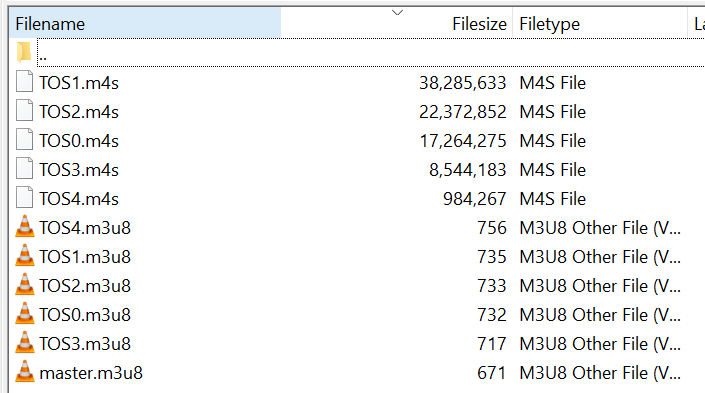
Task: Click the parent directory folder icon
Action: tap(24, 52)
